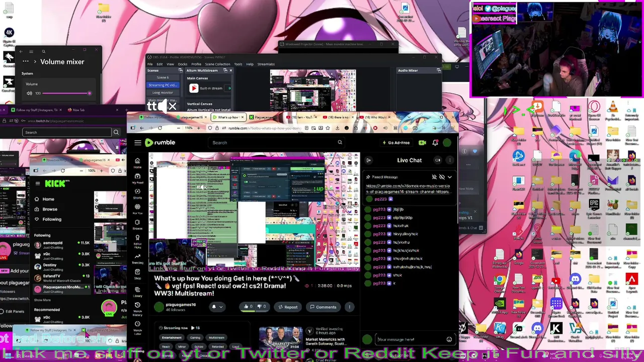This screenshot has width=644, height=362.
Task: Click the Go Ad-Free button
Action: [x=395, y=143]
